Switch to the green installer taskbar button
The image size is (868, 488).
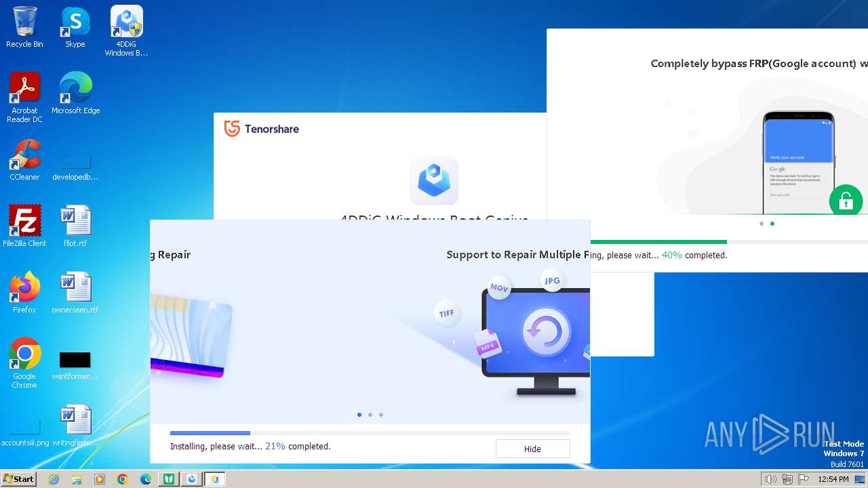point(168,479)
